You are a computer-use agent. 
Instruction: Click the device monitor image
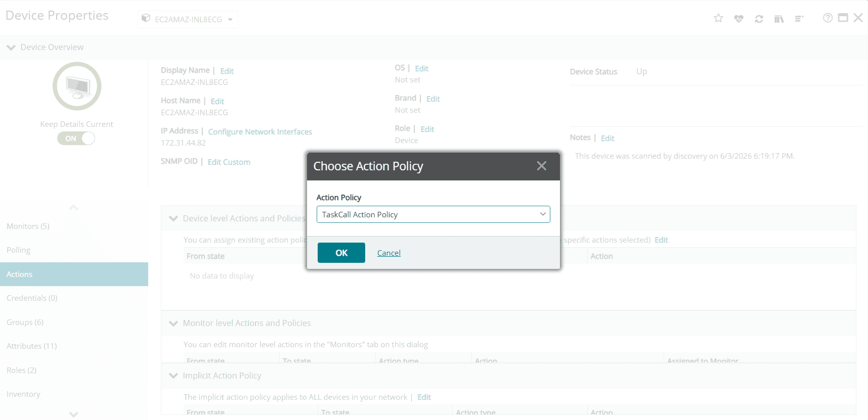click(77, 86)
